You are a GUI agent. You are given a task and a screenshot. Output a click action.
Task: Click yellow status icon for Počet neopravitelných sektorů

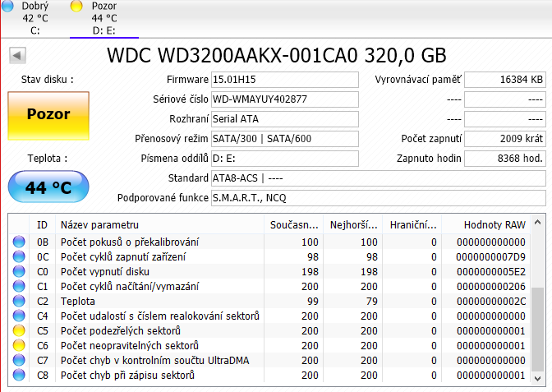[x=19, y=346]
